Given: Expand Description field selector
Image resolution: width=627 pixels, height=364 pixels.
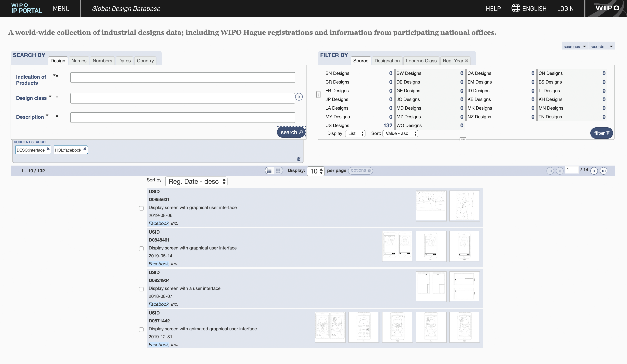Looking at the screenshot, I should pyautogui.click(x=47, y=115).
